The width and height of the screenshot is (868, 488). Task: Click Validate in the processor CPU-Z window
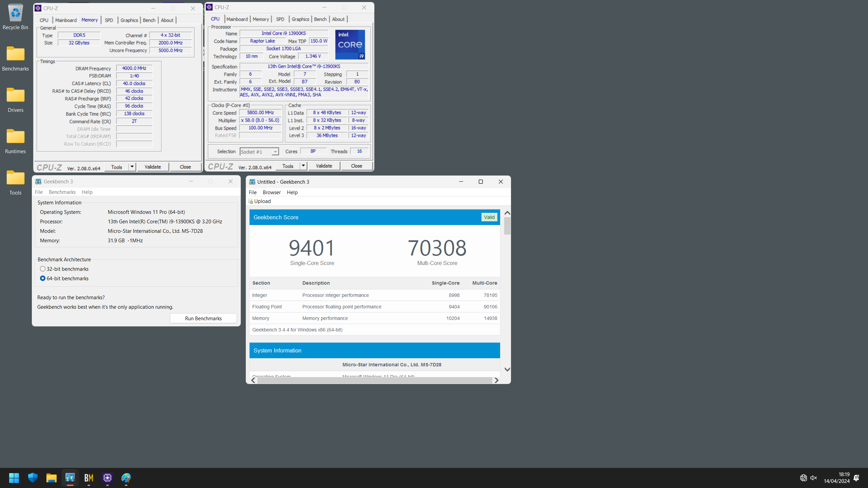click(x=324, y=166)
